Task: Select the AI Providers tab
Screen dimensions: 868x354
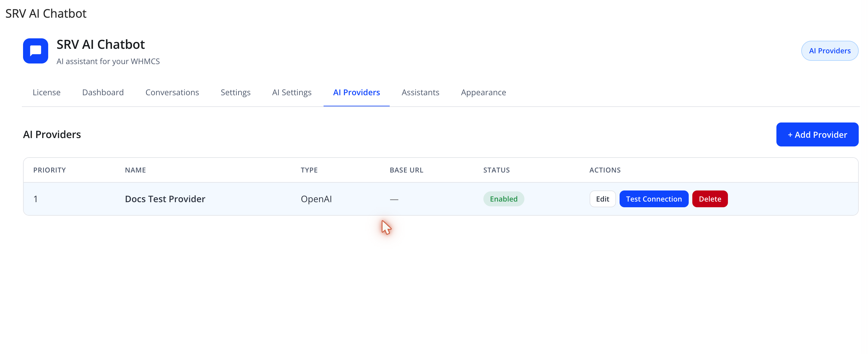Action: [x=356, y=92]
